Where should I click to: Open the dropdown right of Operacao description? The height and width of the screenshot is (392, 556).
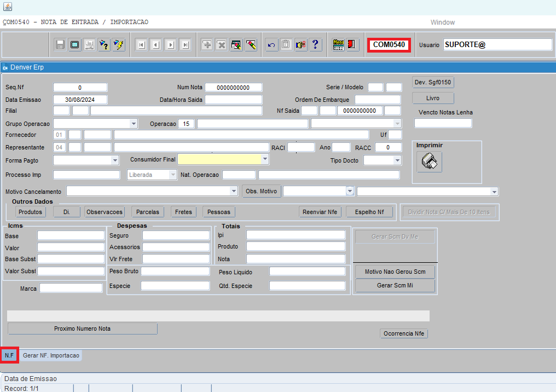coord(397,123)
